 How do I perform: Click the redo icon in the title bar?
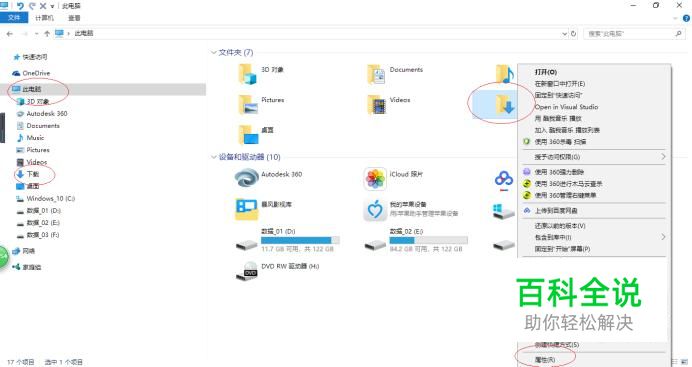32,6
